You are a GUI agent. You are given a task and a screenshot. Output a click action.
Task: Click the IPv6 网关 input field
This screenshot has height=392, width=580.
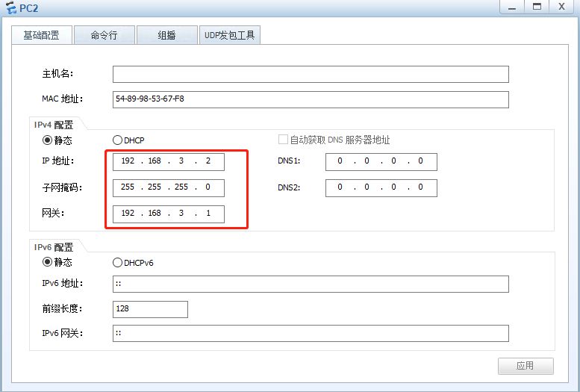[x=311, y=333]
